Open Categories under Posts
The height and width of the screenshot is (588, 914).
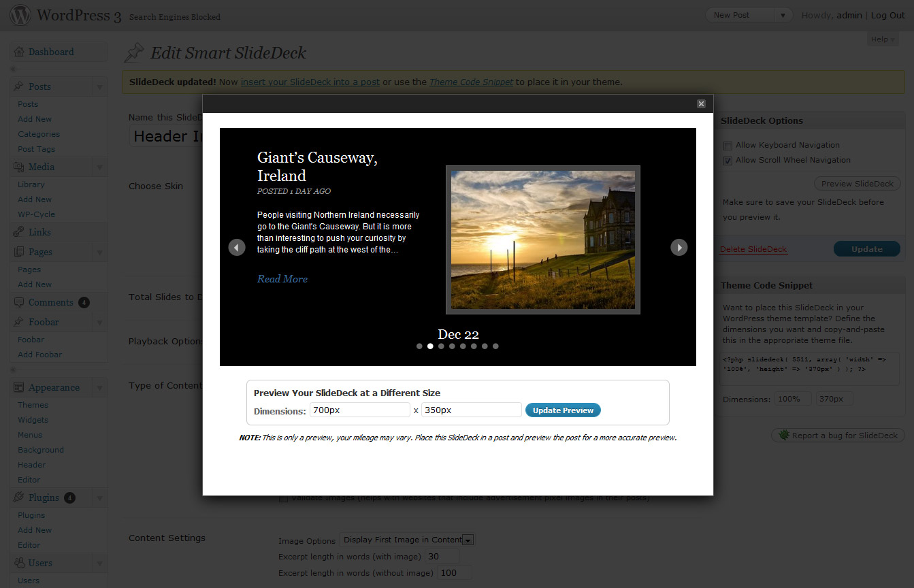(x=39, y=134)
